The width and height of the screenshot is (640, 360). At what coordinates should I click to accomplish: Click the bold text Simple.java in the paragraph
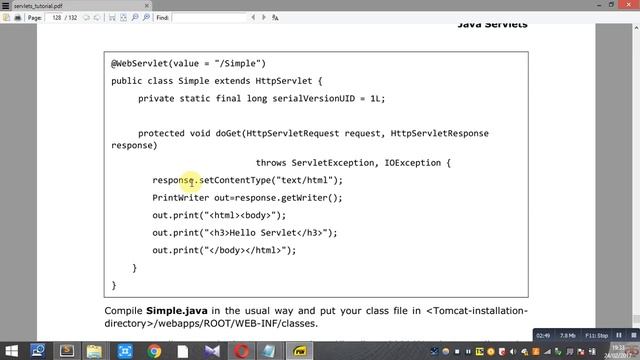(x=177, y=311)
